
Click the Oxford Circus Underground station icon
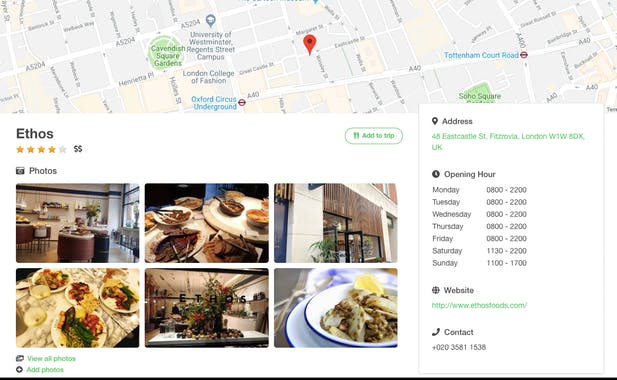[x=242, y=103]
